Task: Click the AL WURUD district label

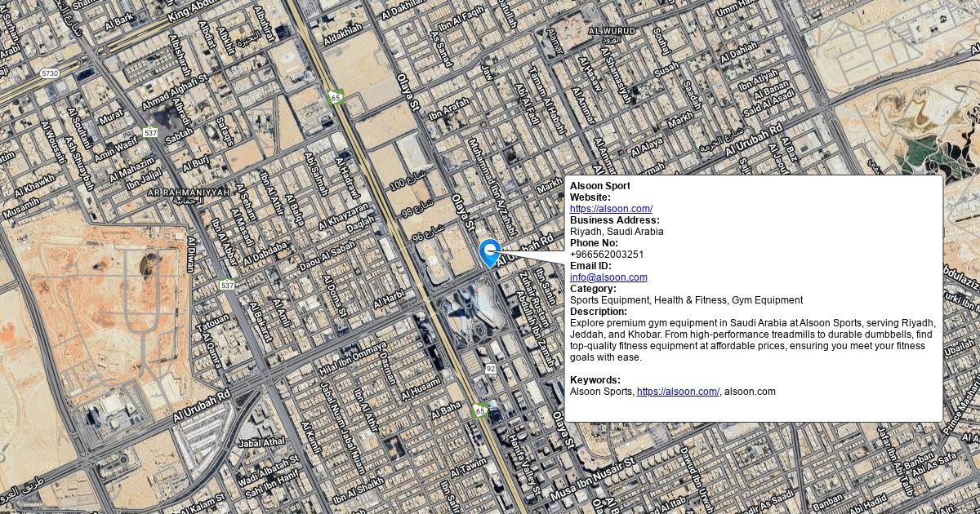Action: point(612,31)
